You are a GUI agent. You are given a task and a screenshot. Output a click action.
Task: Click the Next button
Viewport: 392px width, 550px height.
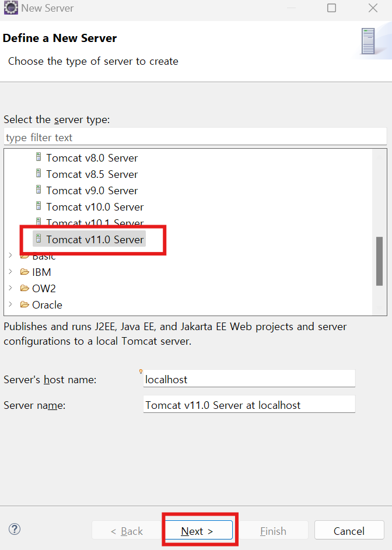point(198,530)
